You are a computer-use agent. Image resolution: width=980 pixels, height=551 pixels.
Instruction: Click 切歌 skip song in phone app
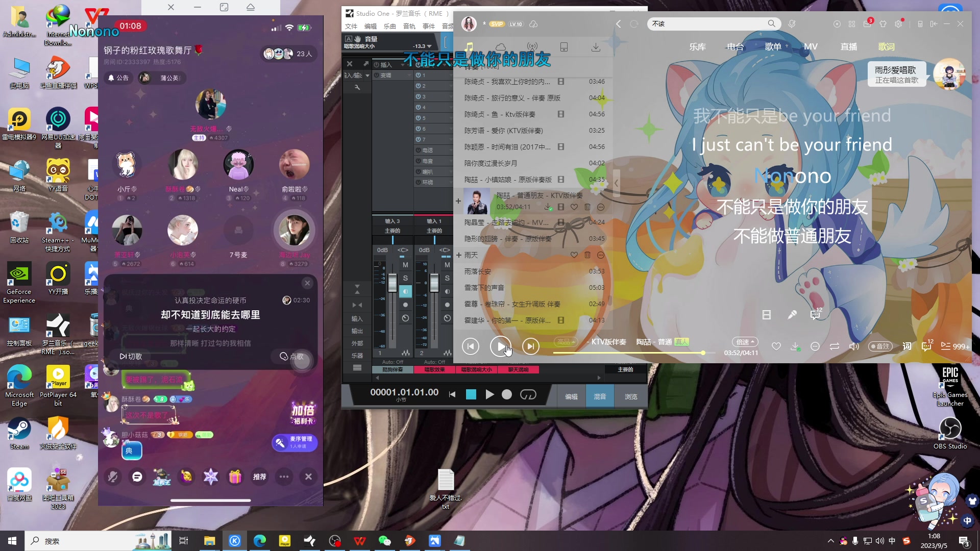[x=131, y=356]
